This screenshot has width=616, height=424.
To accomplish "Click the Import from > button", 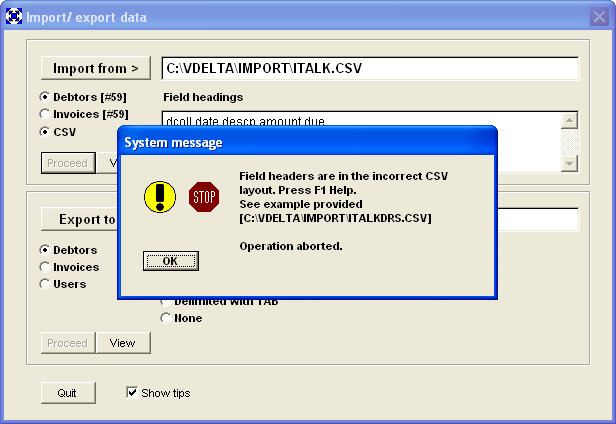I will [95, 68].
